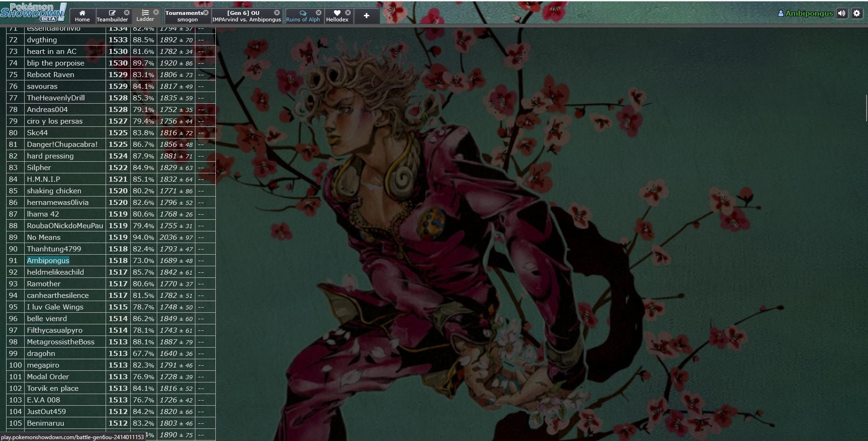Select player Thanhtung4799
868x441 pixels.
tap(54, 249)
